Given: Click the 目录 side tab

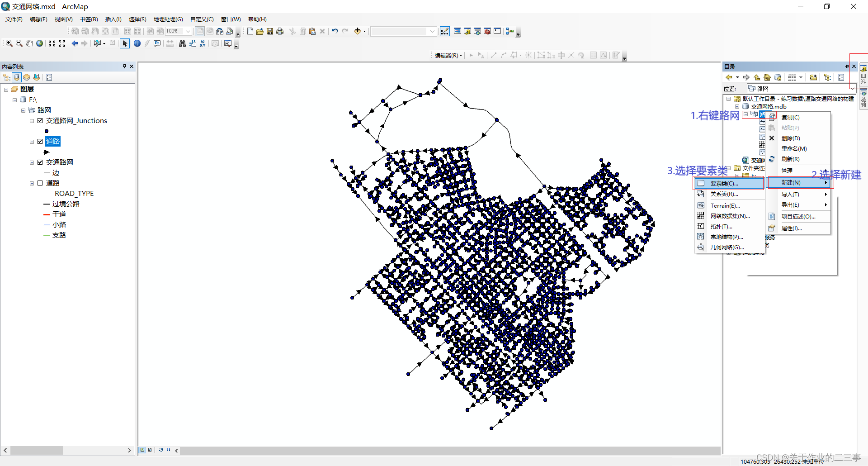Looking at the screenshot, I should (x=863, y=75).
